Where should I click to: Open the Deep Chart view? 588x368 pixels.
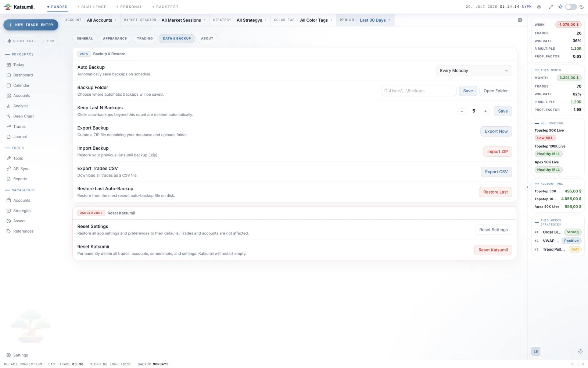pyautogui.click(x=23, y=116)
